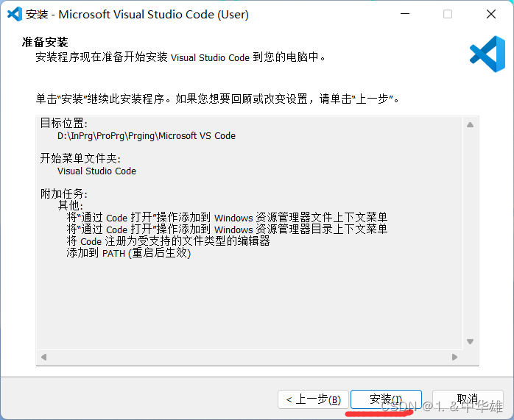The image size is (514, 420).
Task: Click the 添加到 PATH (重启后生效) line
Action: click(128, 253)
